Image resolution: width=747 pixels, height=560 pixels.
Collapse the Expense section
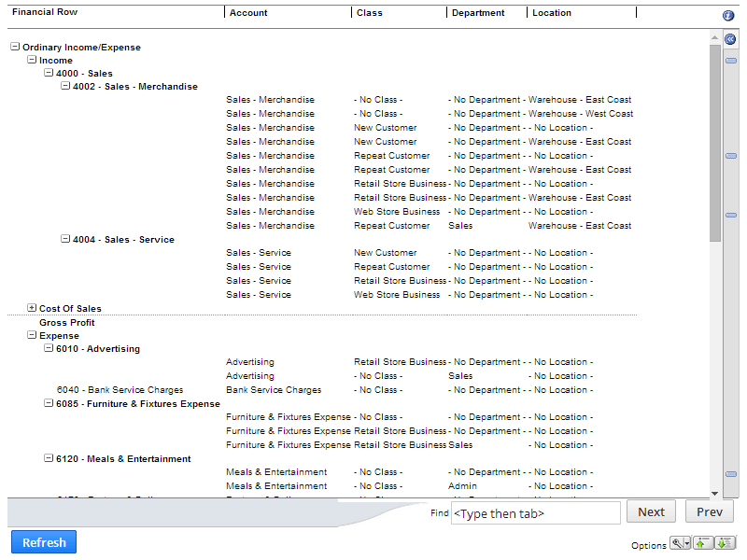pyautogui.click(x=32, y=335)
